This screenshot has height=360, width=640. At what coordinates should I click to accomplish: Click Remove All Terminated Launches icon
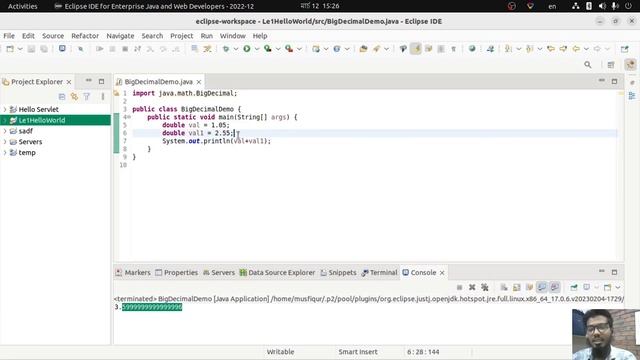(485, 287)
